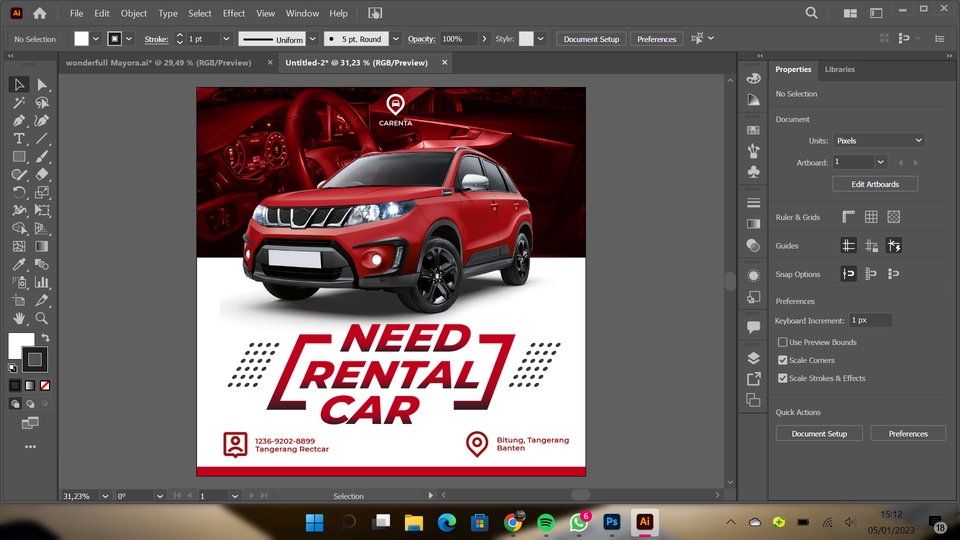
Task: Open the Units dropdown set to Pixels
Action: point(879,141)
